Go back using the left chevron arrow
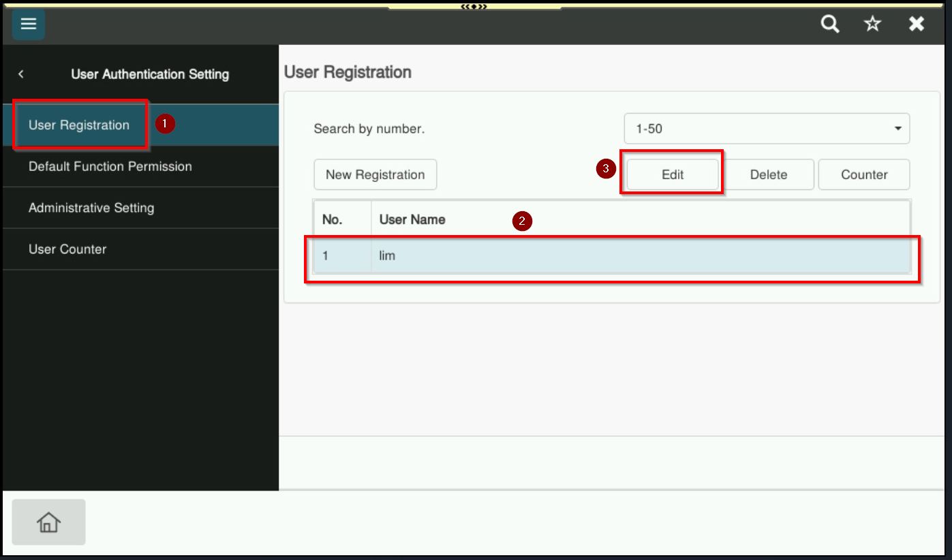The width and height of the screenshot is (952, 560). (21, 74)
